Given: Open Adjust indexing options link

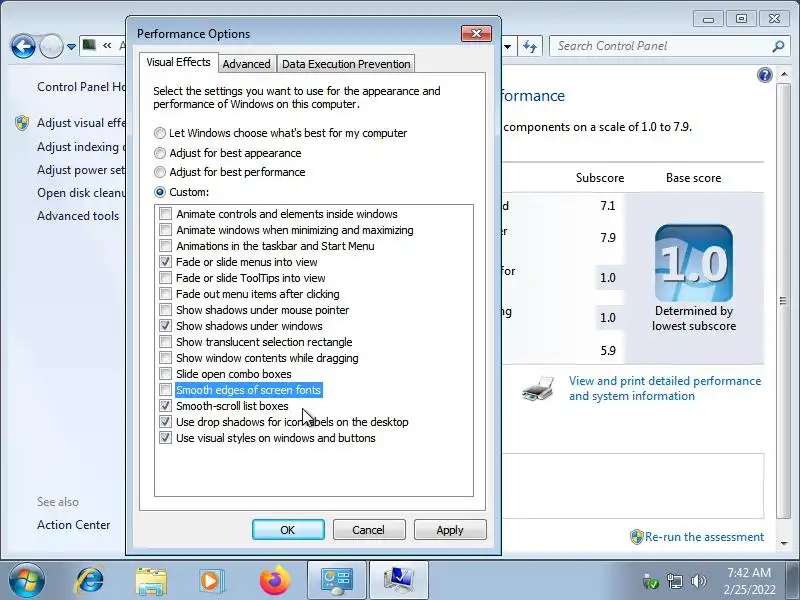Looking at the screenshot, I should pyautogui.click(x=81, y=147).
